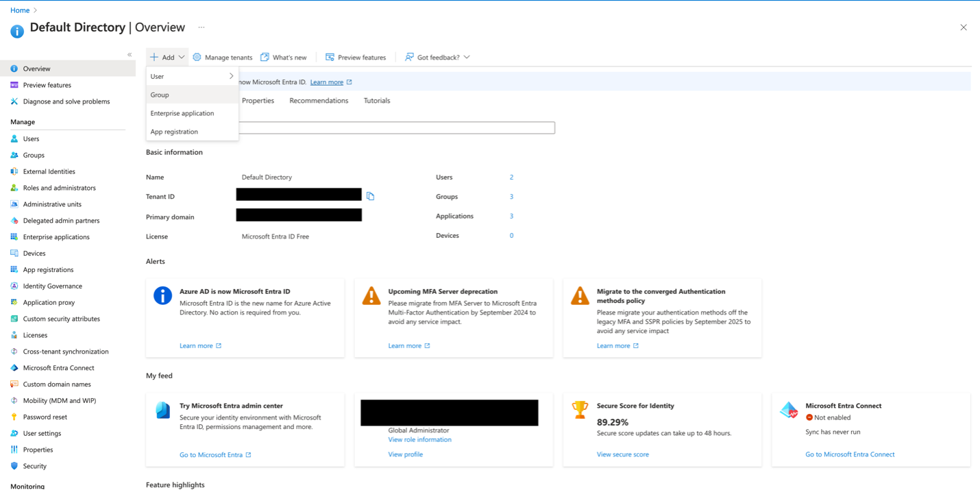
Task: Click Custom security attributes icon
Action: tap(14, 319)
